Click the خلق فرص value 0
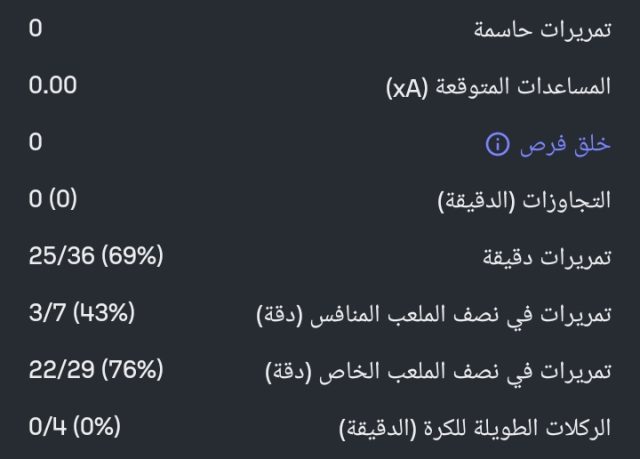The image size is (640, 459). point(35,143)
